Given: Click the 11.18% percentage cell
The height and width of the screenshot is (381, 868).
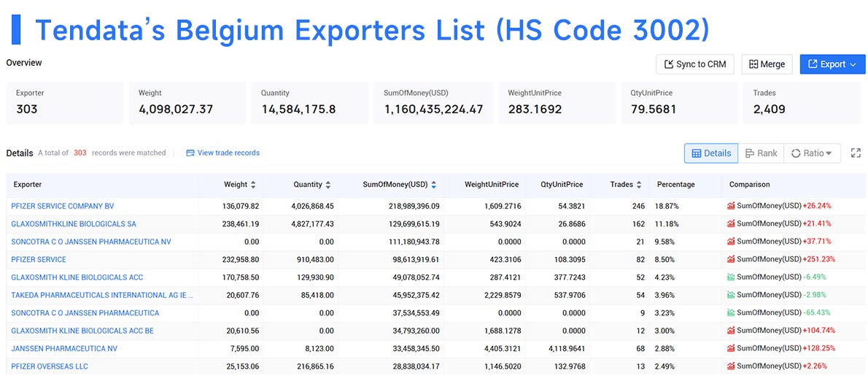Looking at the screenshot, I should pyautogui.click(x=667, y=224).
